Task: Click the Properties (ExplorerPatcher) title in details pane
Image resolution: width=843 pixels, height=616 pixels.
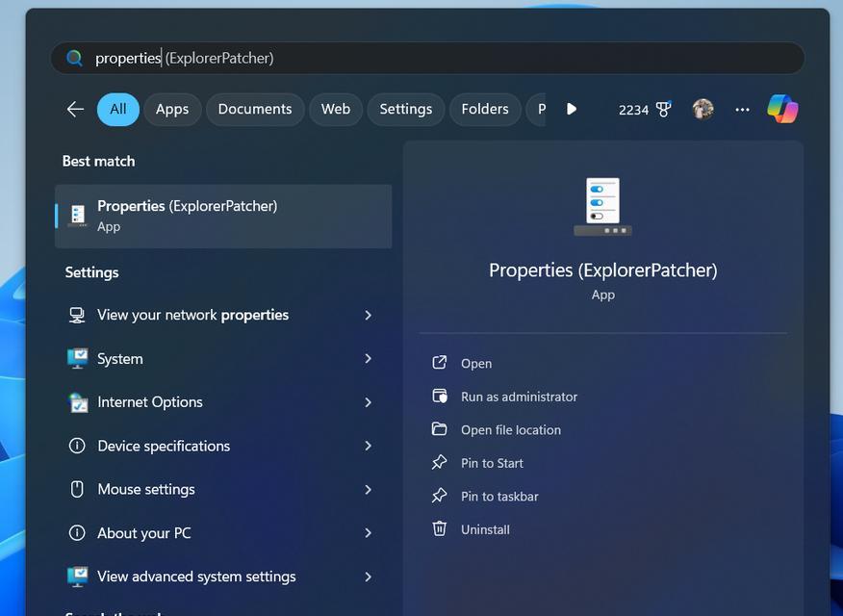Action: coord(603,269)
